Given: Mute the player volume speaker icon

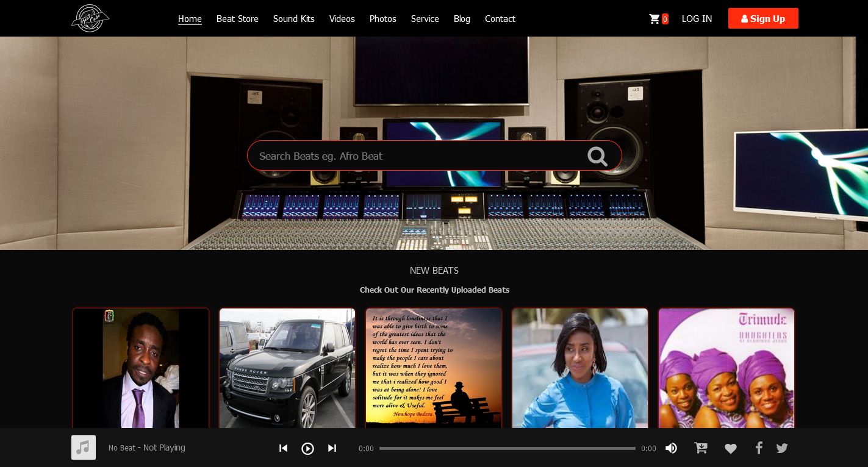Looking at the screenshot, I should pyautogui.click(x=671, y=448).
